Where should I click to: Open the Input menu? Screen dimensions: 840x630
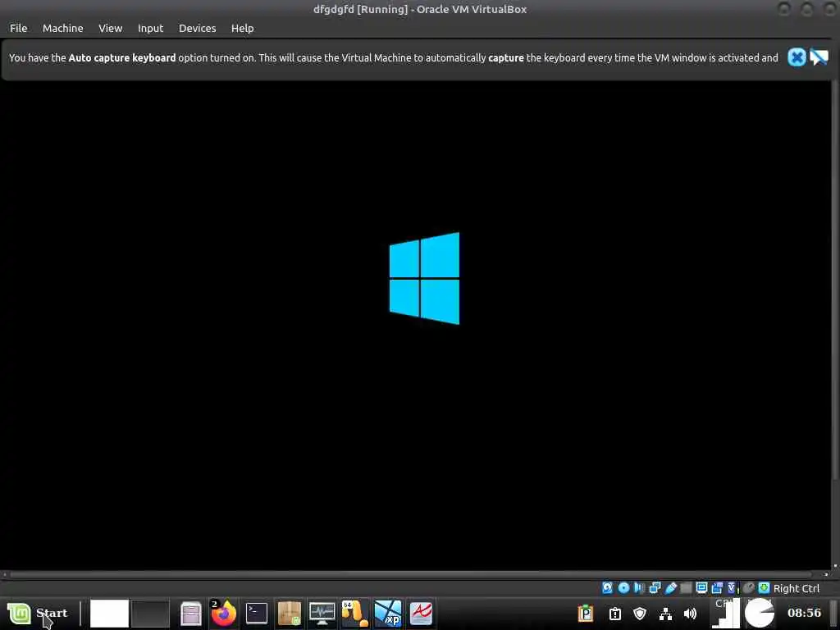tap(151, 28)
